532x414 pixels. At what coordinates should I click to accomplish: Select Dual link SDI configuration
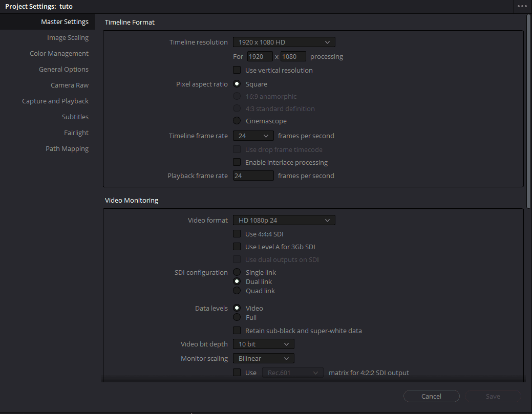click(237, 281)
